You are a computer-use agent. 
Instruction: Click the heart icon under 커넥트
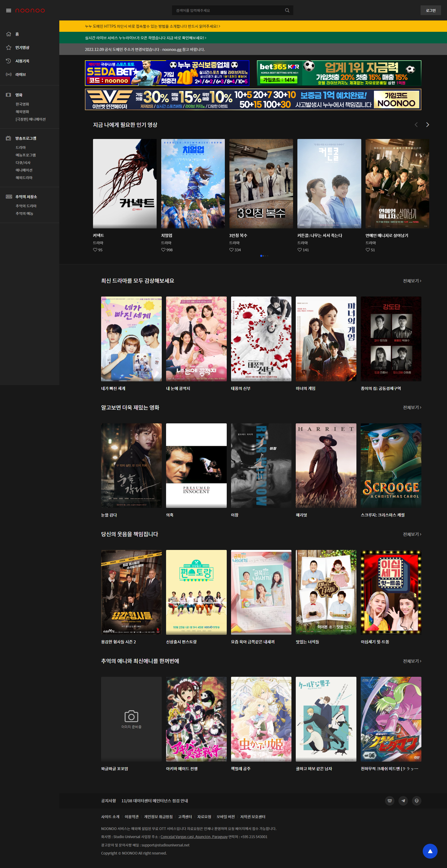[95, 250]
